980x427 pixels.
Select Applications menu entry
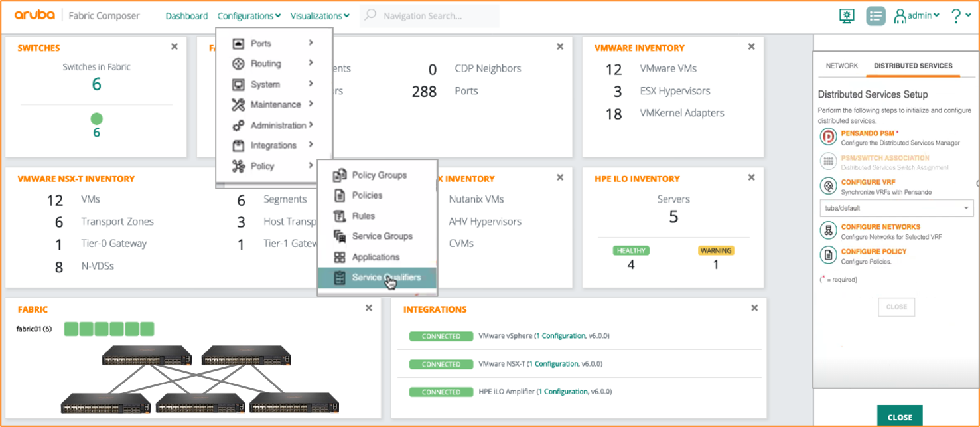[x=377, y=257]
